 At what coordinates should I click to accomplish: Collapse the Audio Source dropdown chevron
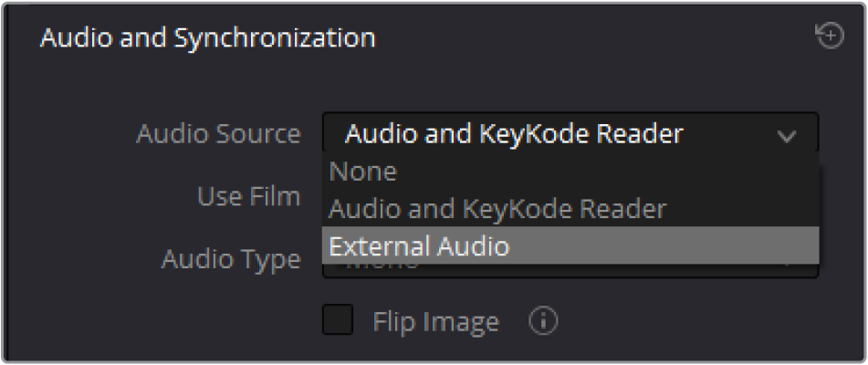(787, 135)
